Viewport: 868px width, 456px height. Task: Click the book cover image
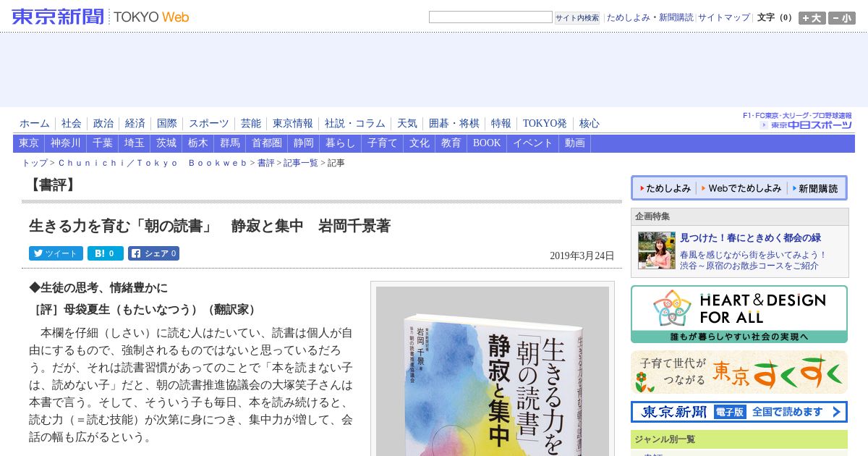coord(493,371)
